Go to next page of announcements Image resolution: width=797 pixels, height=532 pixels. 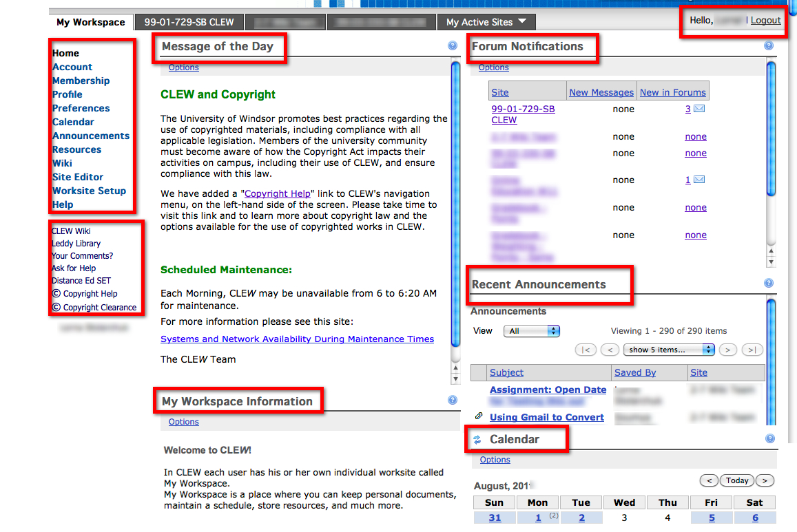point(728,350)
